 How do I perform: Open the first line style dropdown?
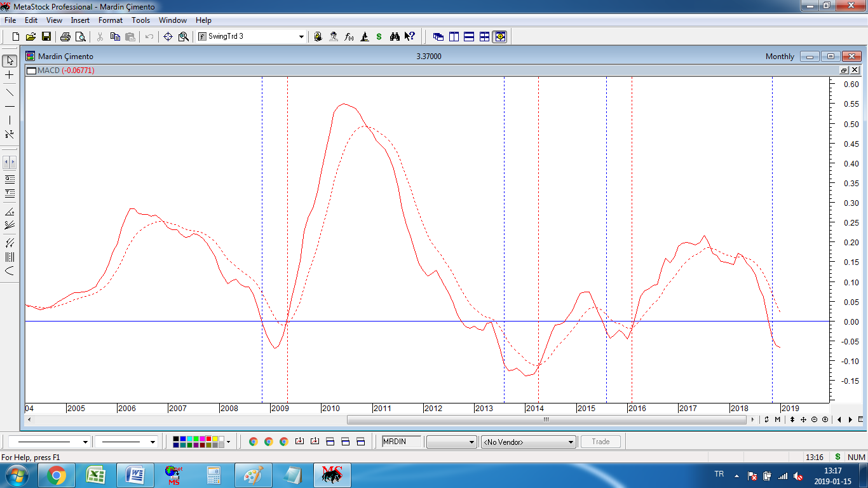coord(85,442)
